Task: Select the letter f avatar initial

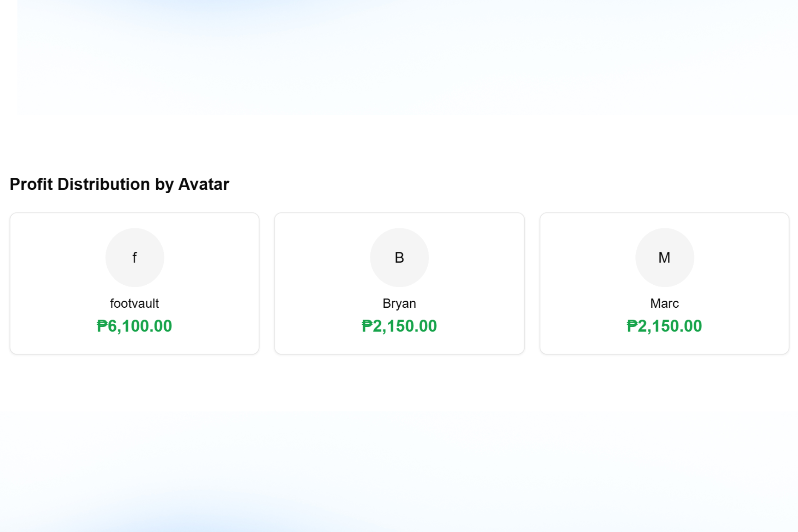Action: [x=134, y=257]
